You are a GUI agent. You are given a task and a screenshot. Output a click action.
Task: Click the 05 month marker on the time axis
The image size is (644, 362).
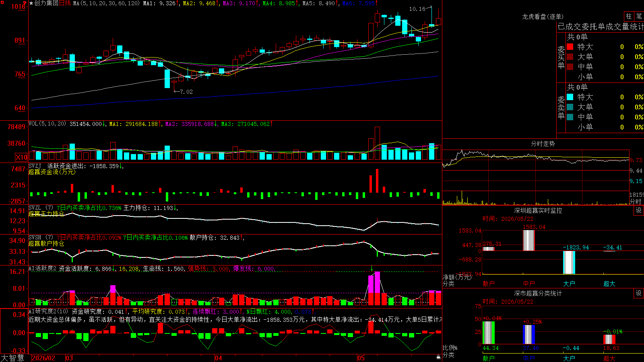(x=361, y=358)
